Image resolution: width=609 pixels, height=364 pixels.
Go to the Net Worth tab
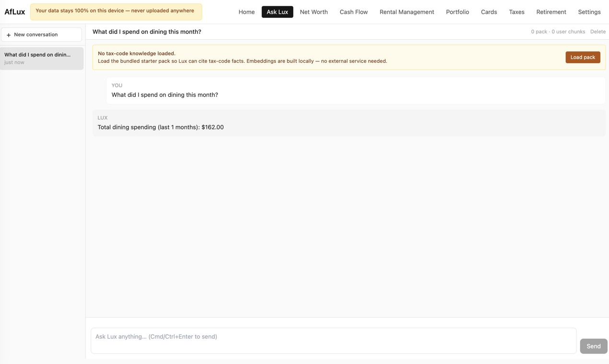tap(314, 12)
